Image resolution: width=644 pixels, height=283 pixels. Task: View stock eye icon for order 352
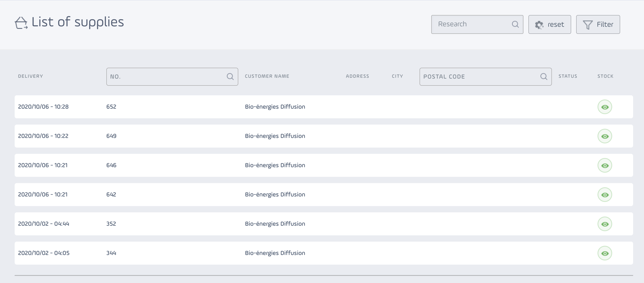point(605,224)
